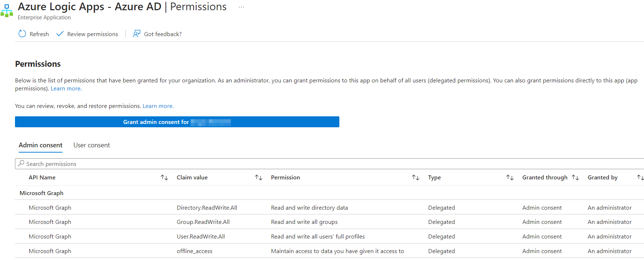
Task: Sort by Granted through column arrows
Action: coord(575,178)
